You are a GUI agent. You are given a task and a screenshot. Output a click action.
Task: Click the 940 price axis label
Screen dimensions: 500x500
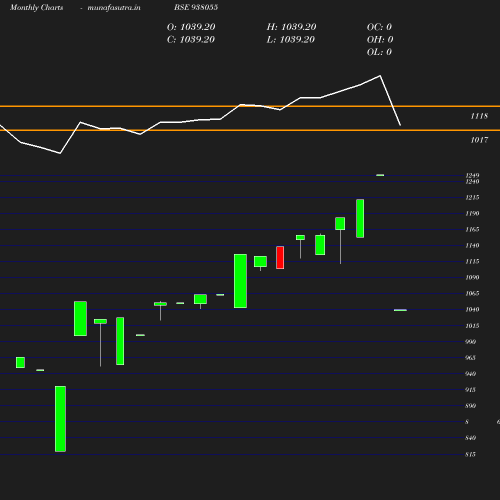pyautogui.click(x=470, y=374)
